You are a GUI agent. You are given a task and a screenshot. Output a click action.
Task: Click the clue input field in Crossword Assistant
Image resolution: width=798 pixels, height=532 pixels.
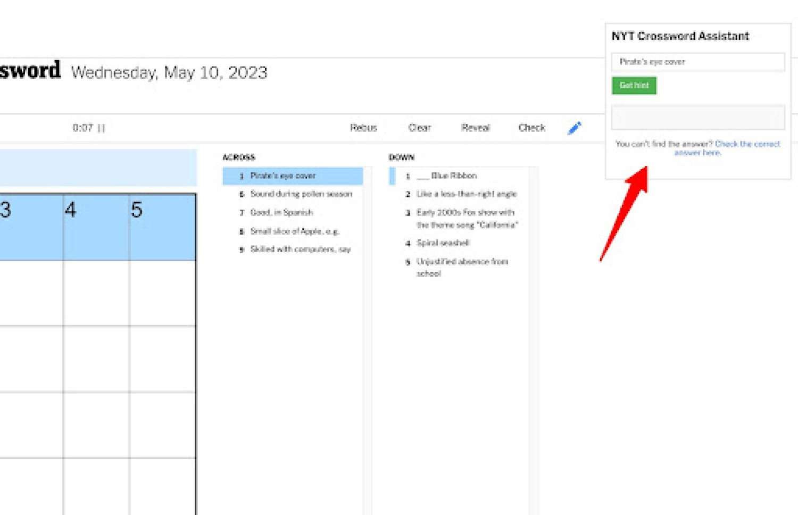(x=698, y=62)
